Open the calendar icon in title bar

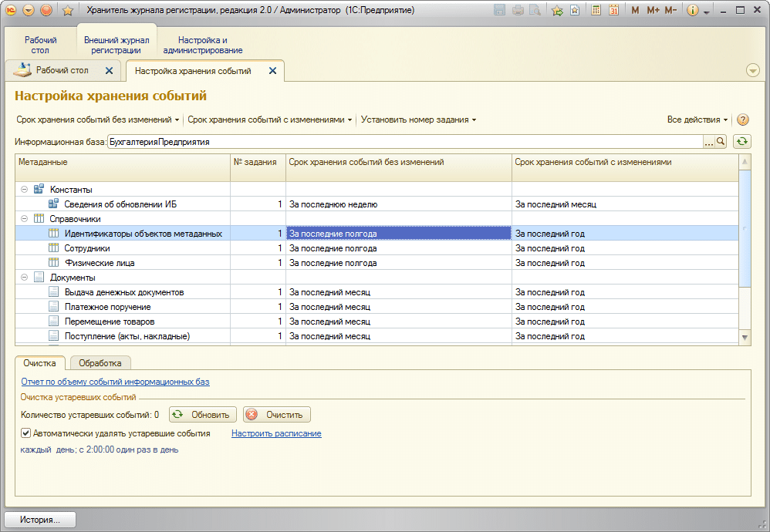(613, 11)
